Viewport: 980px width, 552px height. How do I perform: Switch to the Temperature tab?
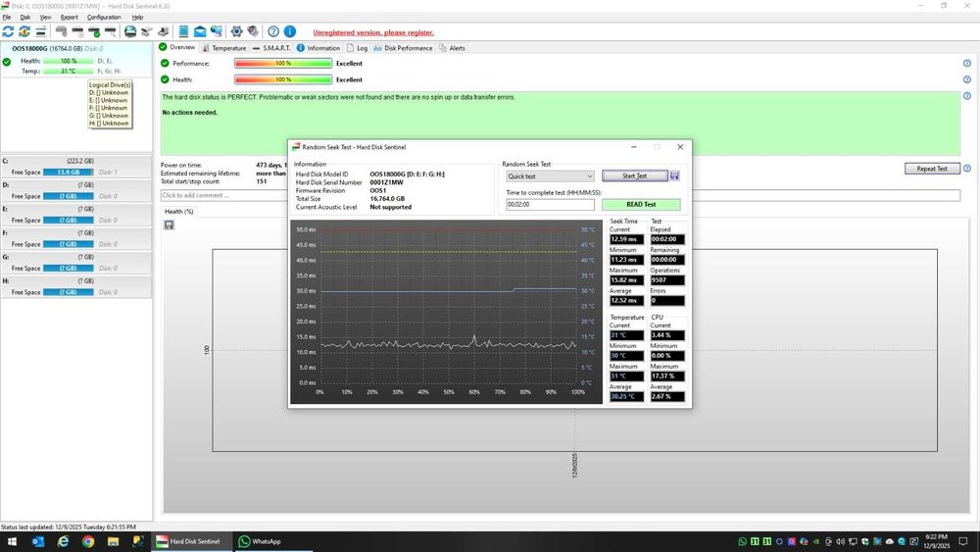(x=223, y=48)
